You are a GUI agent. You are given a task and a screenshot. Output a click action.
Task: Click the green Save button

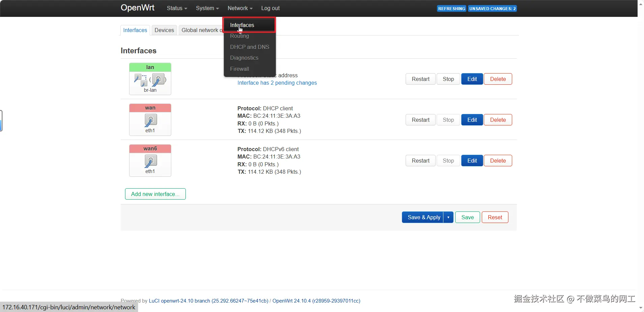(x=467, y=217)
